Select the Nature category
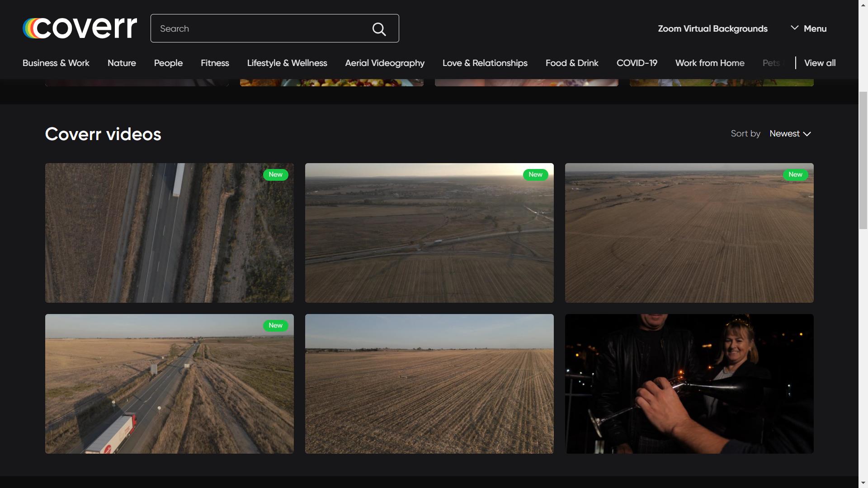 click(x=122, y=63)
